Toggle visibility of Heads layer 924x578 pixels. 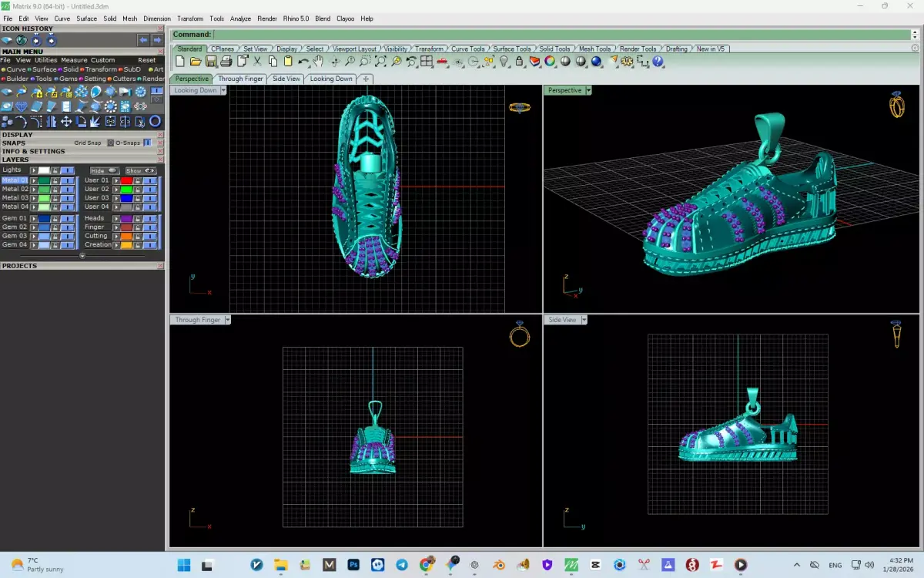pos(150,219)
